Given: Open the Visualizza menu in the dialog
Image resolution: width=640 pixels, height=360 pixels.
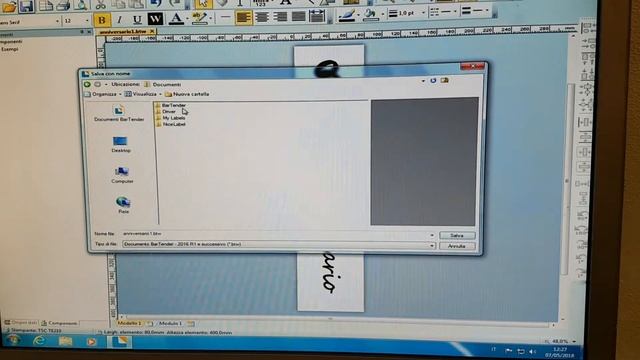Looking at the screenshot, I should [144, 94].
